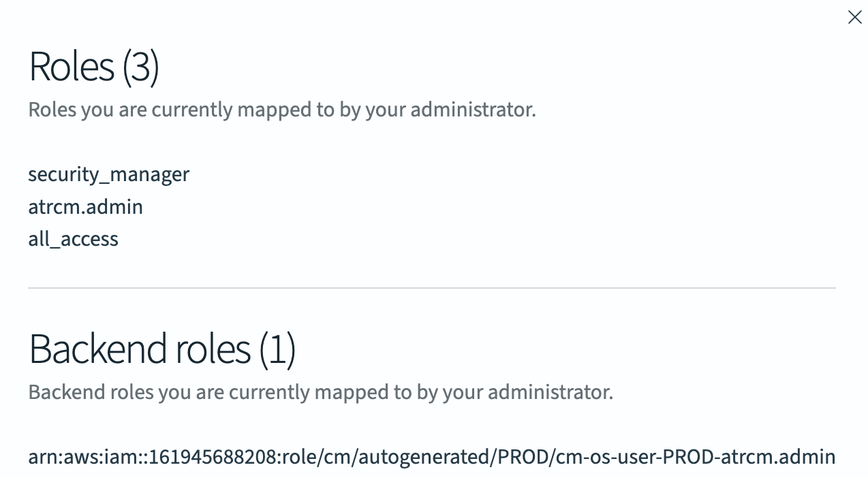This screenshot has width=868, height=478.
Task: Click account ID 161945688208 in the ARN
Action: coord(213,456)
